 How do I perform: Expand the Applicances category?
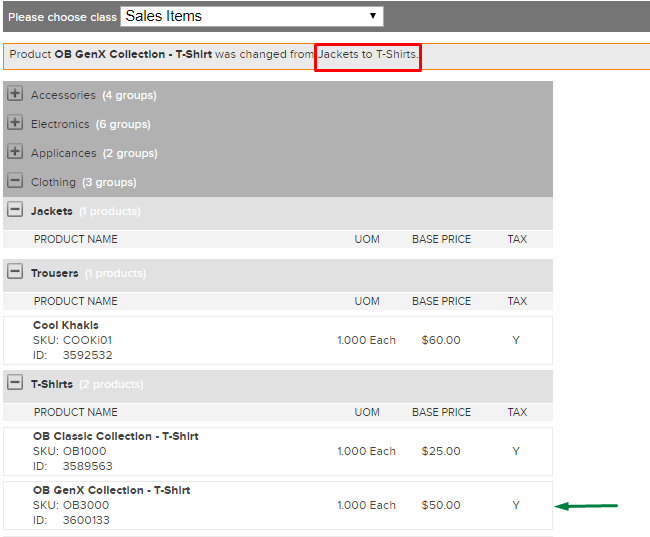pyautogui.click(x=15, y=152)
